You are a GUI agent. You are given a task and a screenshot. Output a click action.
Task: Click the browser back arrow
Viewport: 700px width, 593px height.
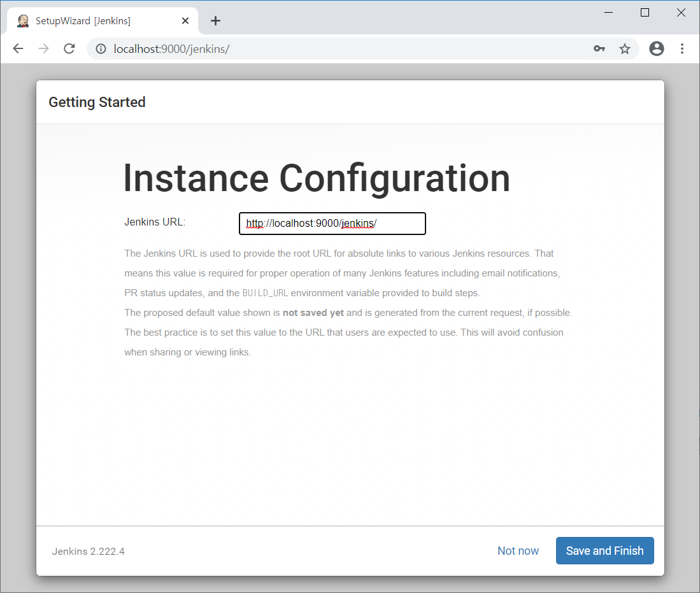pyautogui.click(x=18, y=48)
